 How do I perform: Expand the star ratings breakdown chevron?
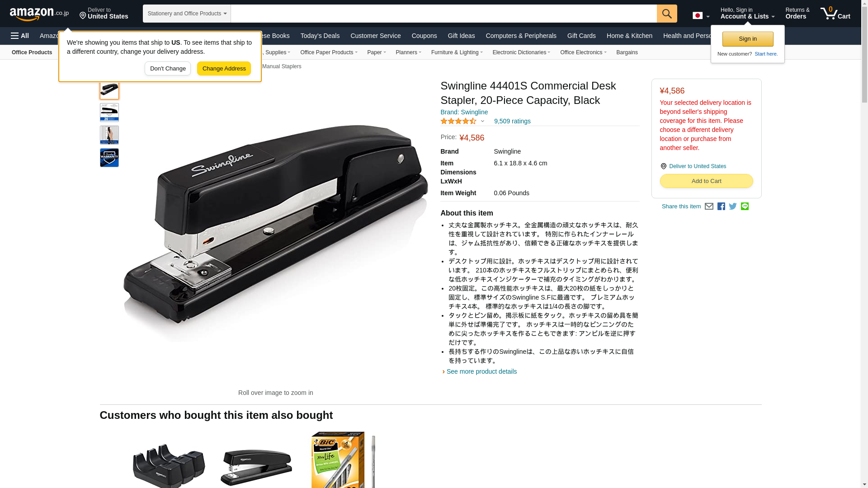[x=482, y=121]
